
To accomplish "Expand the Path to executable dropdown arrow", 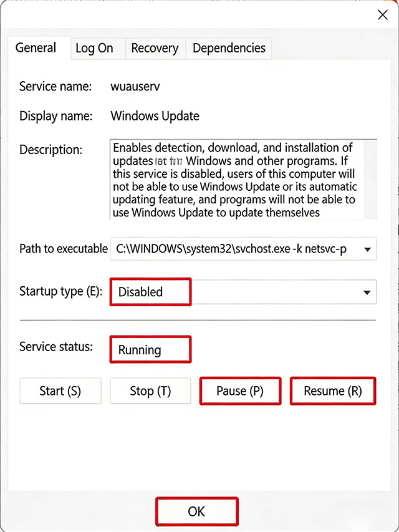I will pyautogui.click(x=367, y=249).
